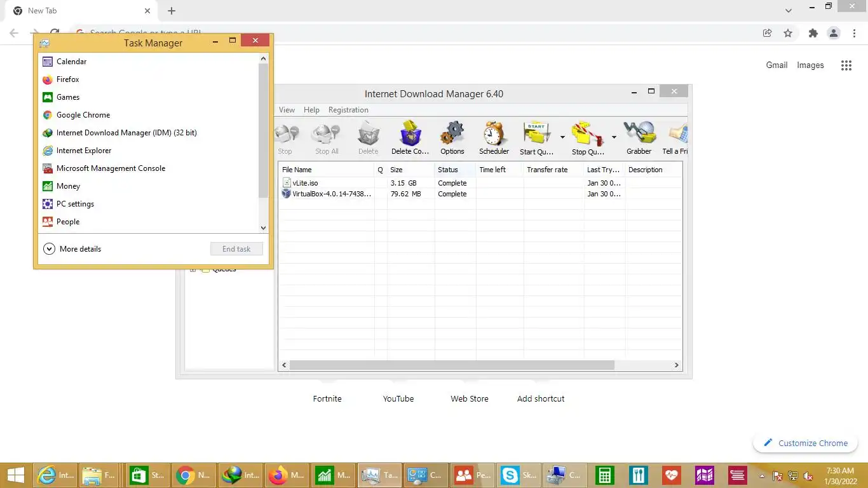Open the Chrome profile avatar icon

pyautogui.click(x=834, y=33)
